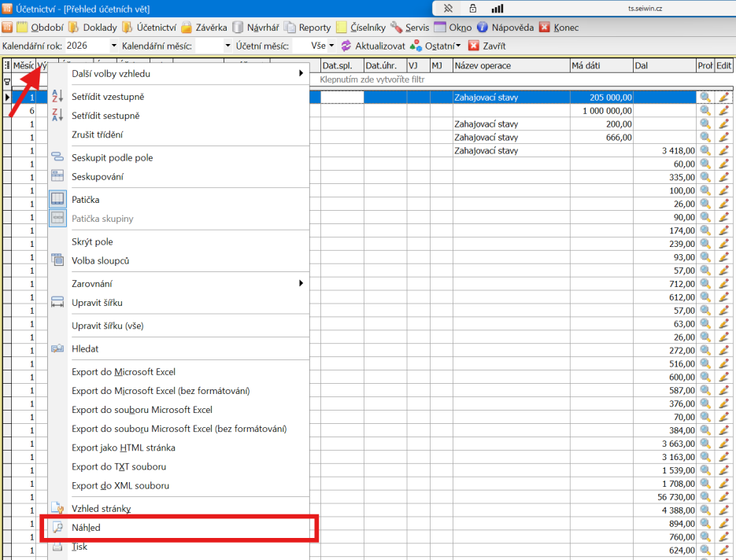Image resolution: width=736 pixels, height=560 pixels.
Task: Open the Reporty menu
Action: tap(308, 28)
